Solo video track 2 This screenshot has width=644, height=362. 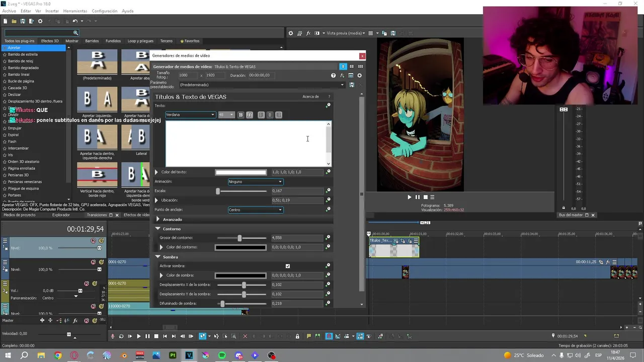pos(101,262)
